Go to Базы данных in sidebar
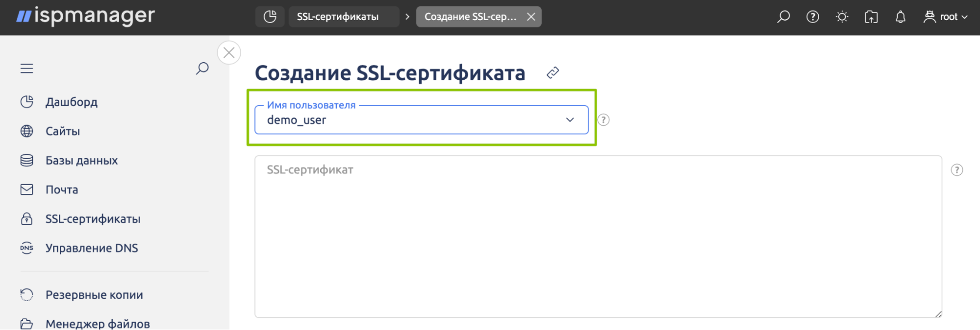The image size is (980, 330). click(81, 161)
